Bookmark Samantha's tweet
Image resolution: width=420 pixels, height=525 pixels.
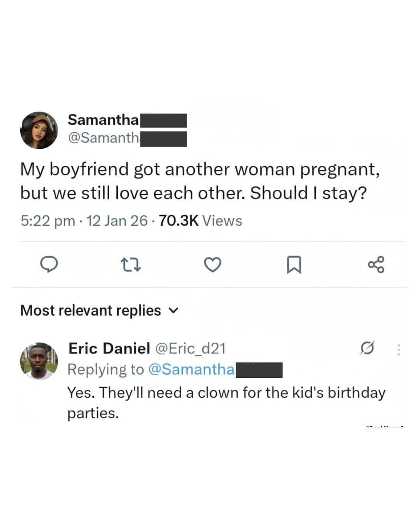coord(294,265)
